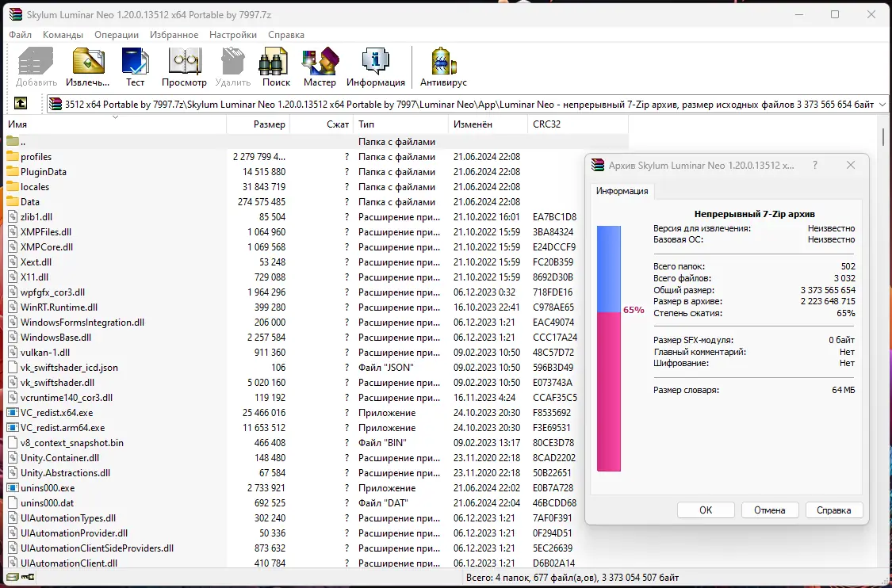
Task: Confirm with the OK button
Action: (x=706, y=510)
